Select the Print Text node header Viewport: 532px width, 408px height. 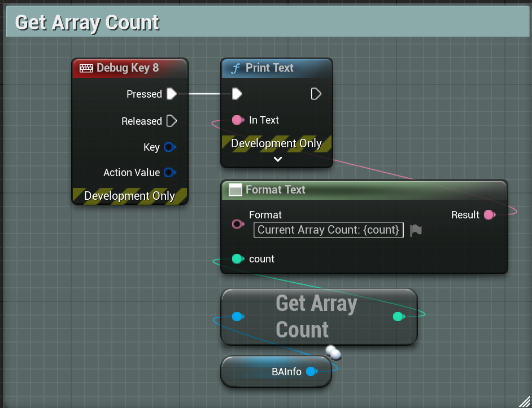pyautogui.click(x=277, y=68)
